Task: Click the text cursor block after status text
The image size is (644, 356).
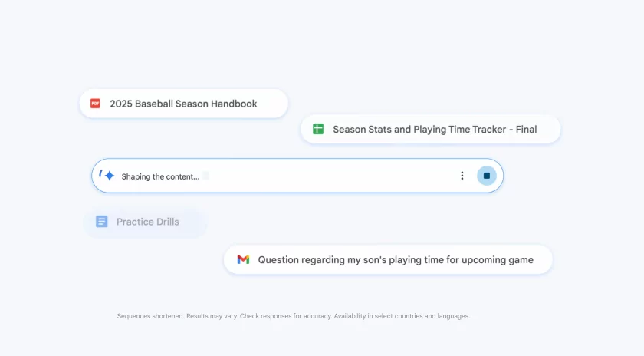Action: tap(205, 176)
